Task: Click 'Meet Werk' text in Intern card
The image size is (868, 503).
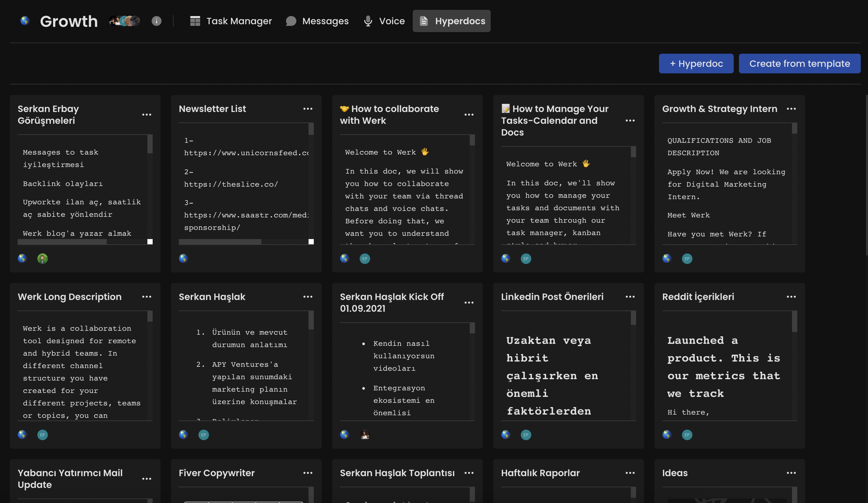Action: [x=689, y=215]
